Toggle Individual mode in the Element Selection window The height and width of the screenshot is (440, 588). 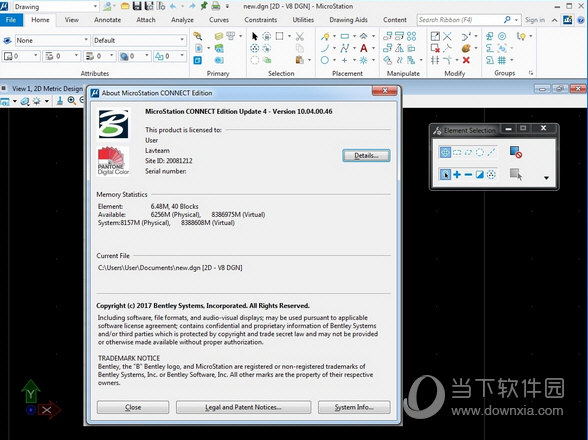(445, 152)
